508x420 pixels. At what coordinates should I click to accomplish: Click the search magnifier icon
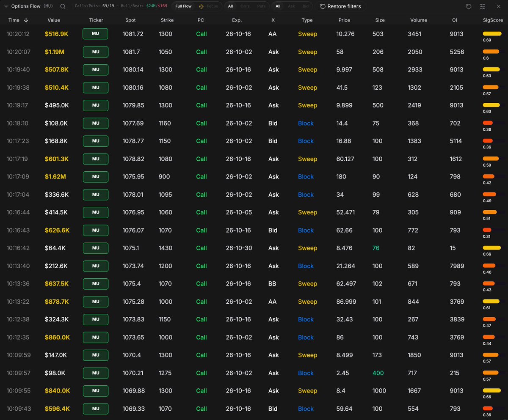pyautogui.click(x=63, y=6)
